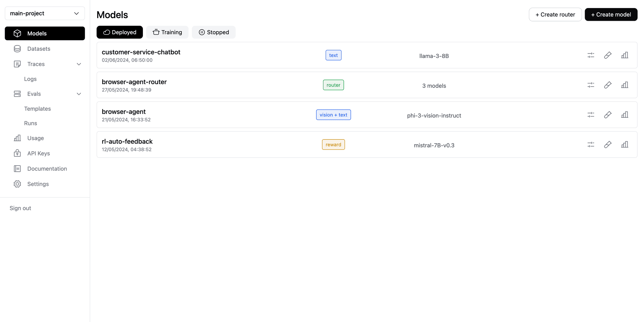This screenshot has height=322, width=644.
Task: Open Templates under Evals
Action: (x=38, y=109)
